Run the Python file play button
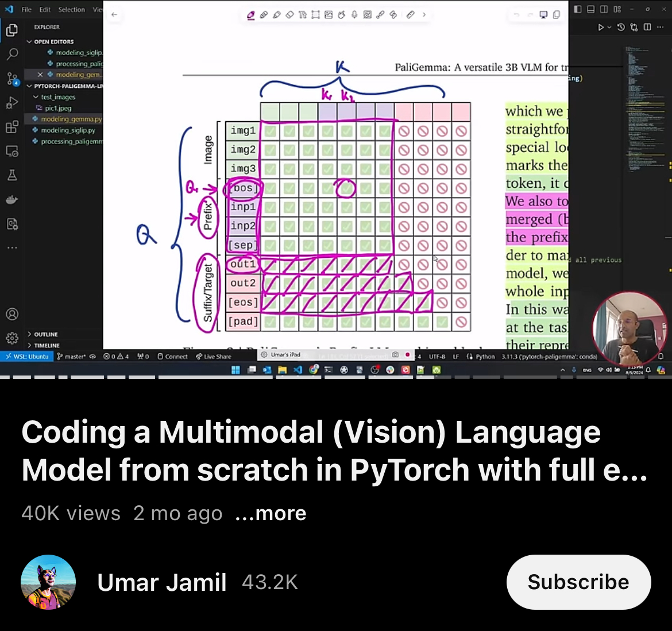The height and width of the screenshot is (631, 672). [601, 28]
